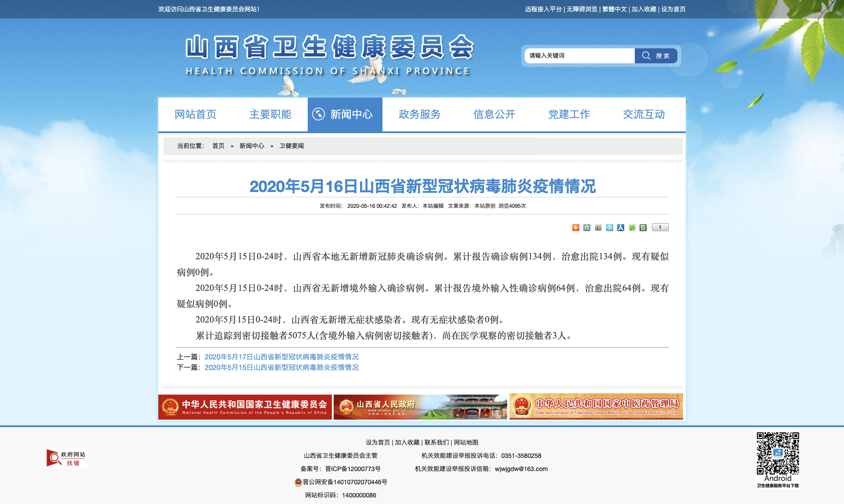
Task: Click 远程接入平台 link in top bar
Action: [x=543, y=9]
